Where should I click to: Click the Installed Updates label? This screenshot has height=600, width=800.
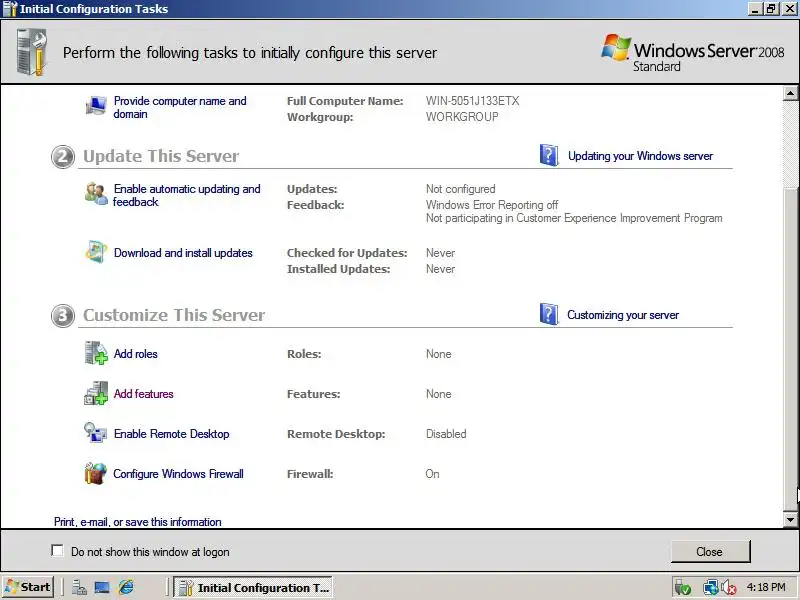[x=338, y=269]
